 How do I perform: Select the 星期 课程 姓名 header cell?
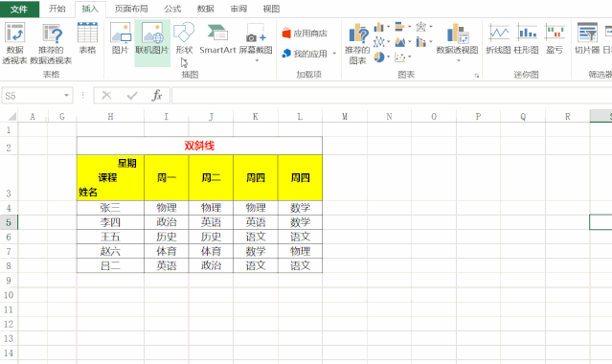click(110, 178)
